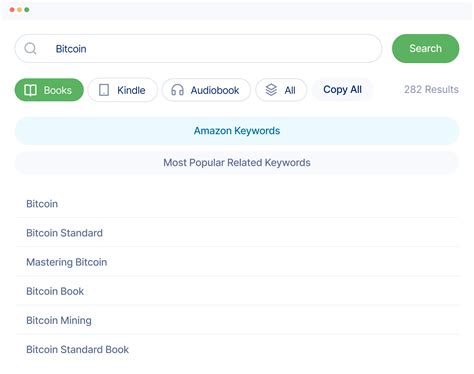This screenshot has height=374, width=474.
Task: Click the Kindle tablet device icon
Action: 104,90
